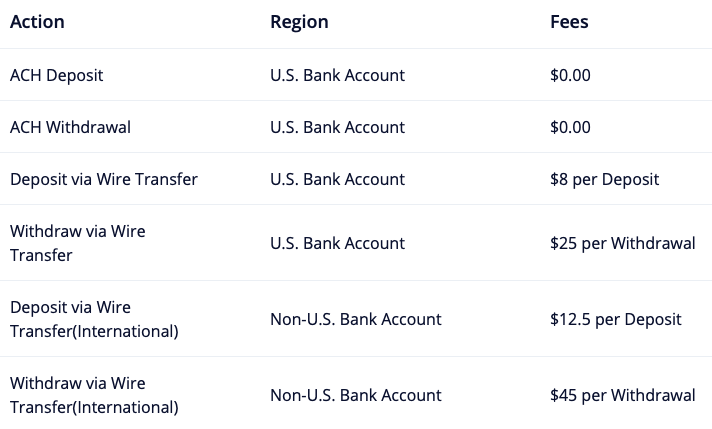Click the $12.5 per Deposit fee

(615, 319)
